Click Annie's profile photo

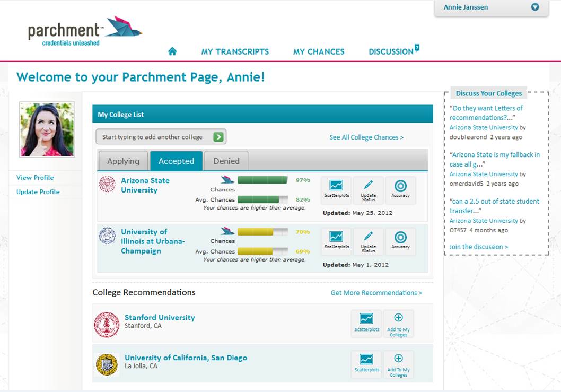click(x=47, y=129)
